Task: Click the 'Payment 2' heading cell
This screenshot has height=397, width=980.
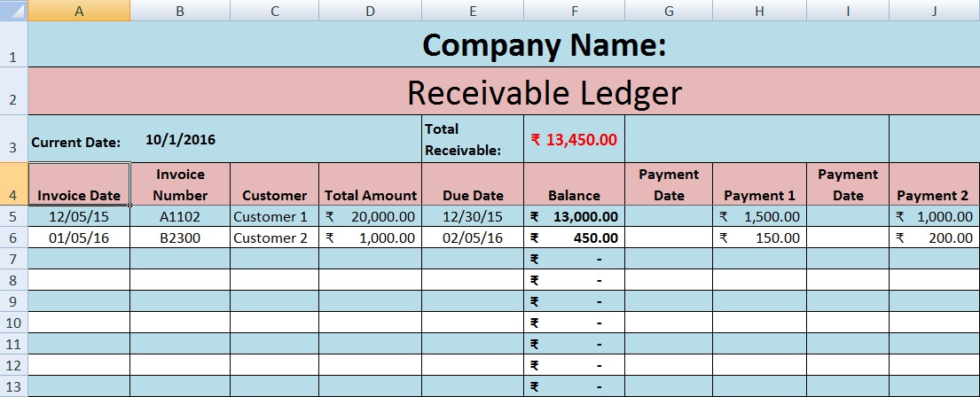Action: 935,184
